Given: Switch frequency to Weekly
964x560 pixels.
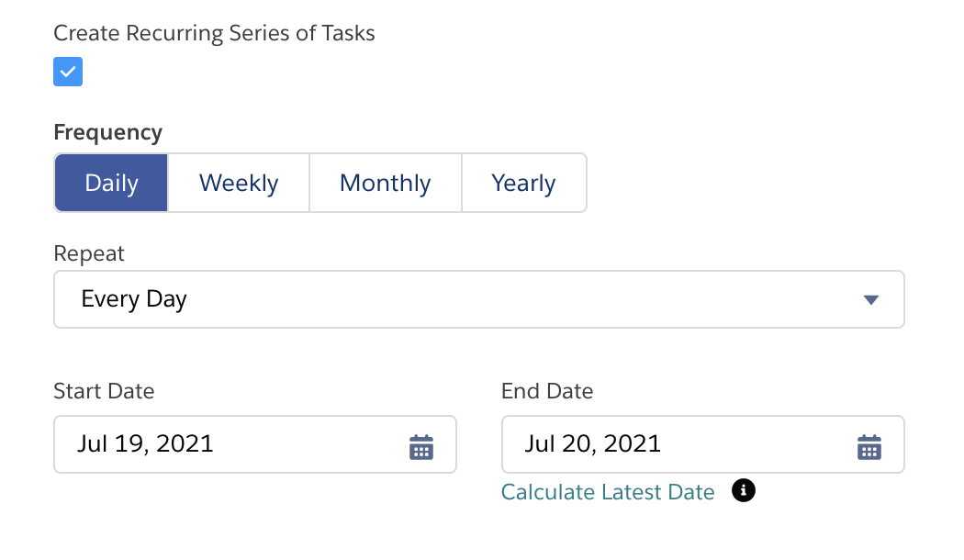Looking at the screenshot, I should (238, 183).
